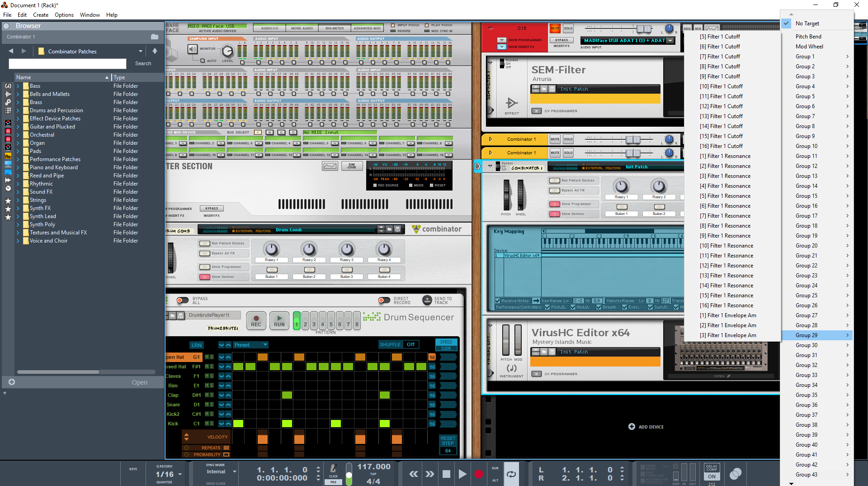
Task: Open the Window menu
Action: click(x=90, y=14)
